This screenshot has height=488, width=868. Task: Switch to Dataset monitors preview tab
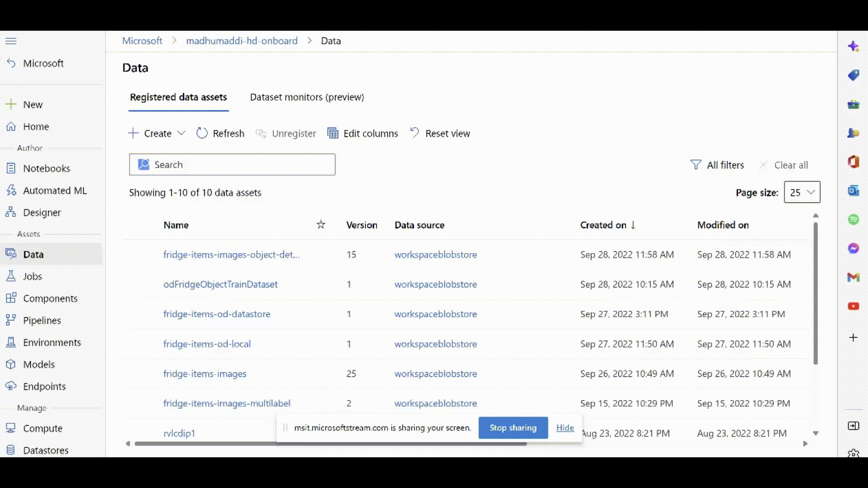click(307, 97)
